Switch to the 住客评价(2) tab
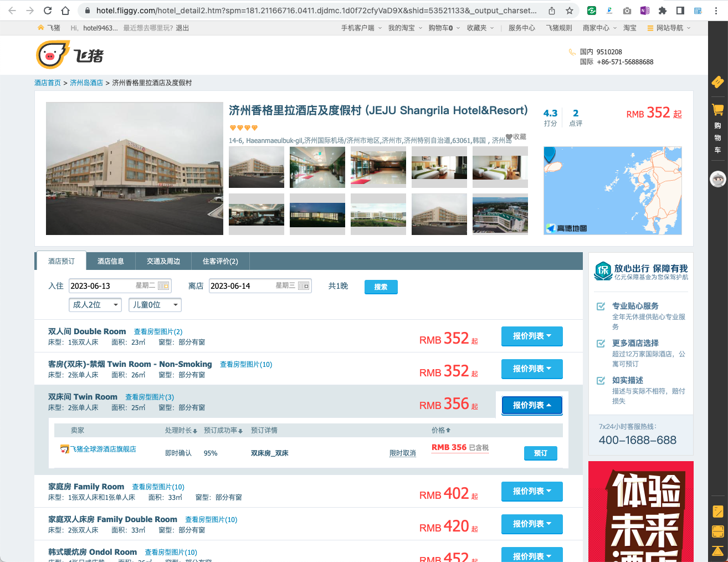This screenshot has width=728, height=562. (x=221, y=261)
